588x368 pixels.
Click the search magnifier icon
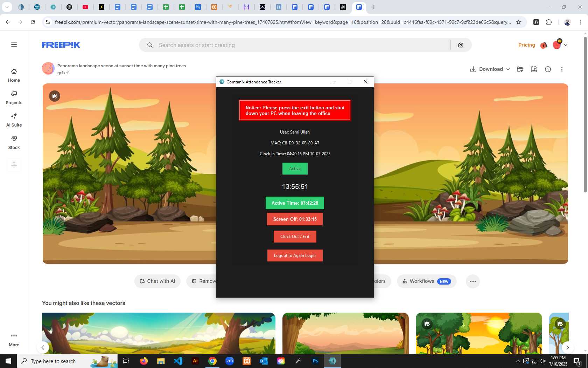[x=150, y=45]
